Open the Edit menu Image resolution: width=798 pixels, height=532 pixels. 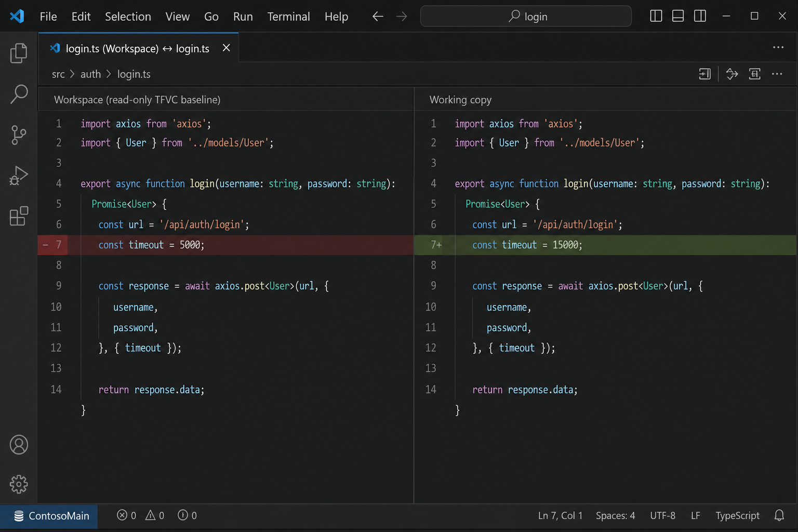coord(81,17)
